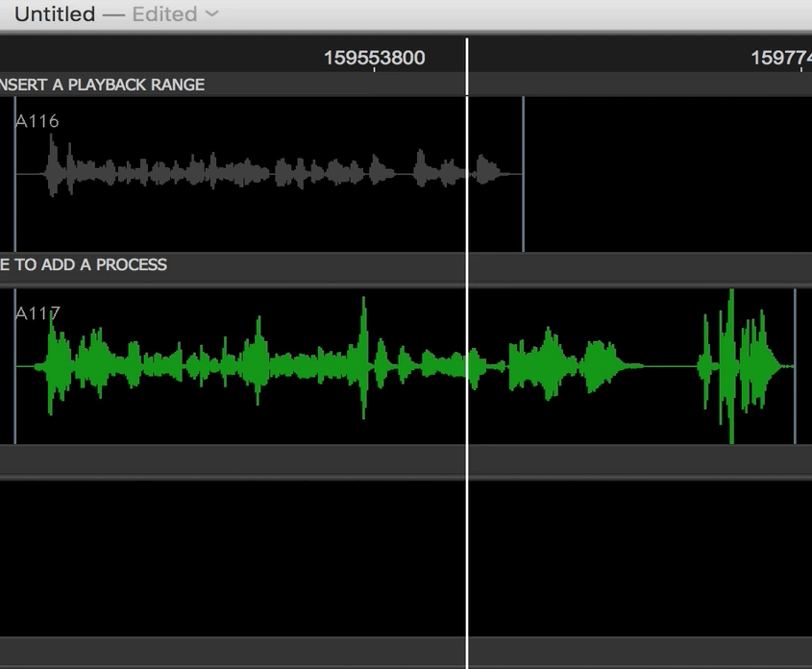Click the right edge handle of clip A117
The width and height of the screenshot is (812, 669).
795,365
